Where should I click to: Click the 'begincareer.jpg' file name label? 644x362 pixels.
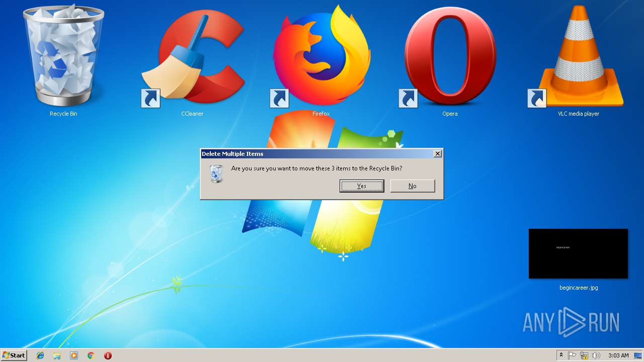(x=579, y=288)
